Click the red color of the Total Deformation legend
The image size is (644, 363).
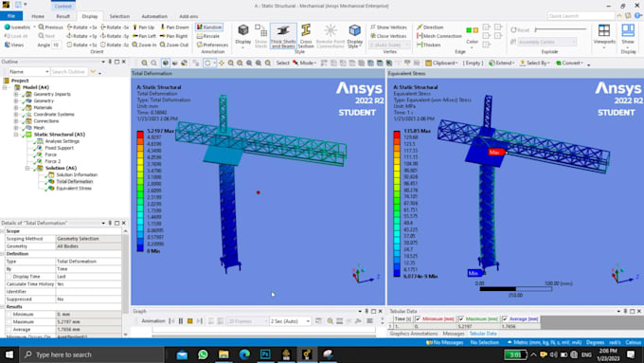[x=140, y=135]
